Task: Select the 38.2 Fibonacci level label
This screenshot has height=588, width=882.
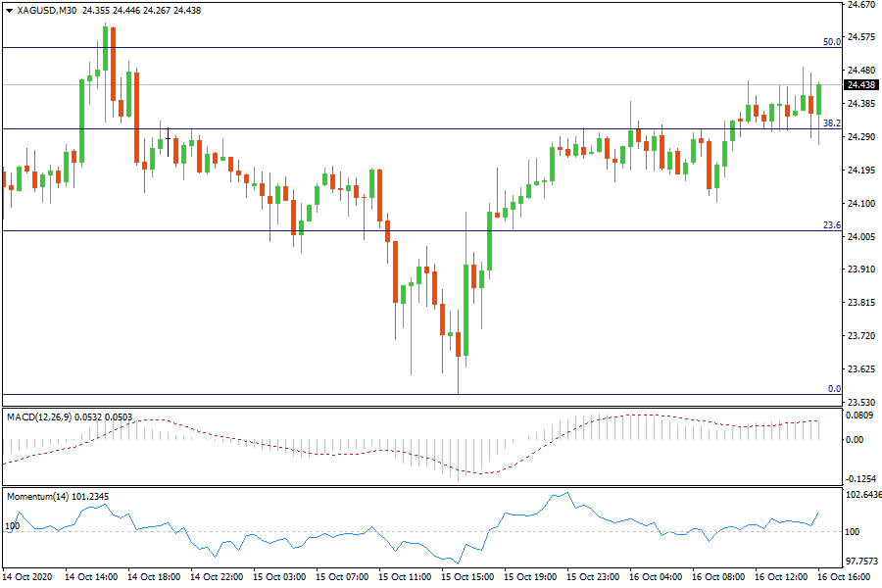Action: tap(832, 123)
